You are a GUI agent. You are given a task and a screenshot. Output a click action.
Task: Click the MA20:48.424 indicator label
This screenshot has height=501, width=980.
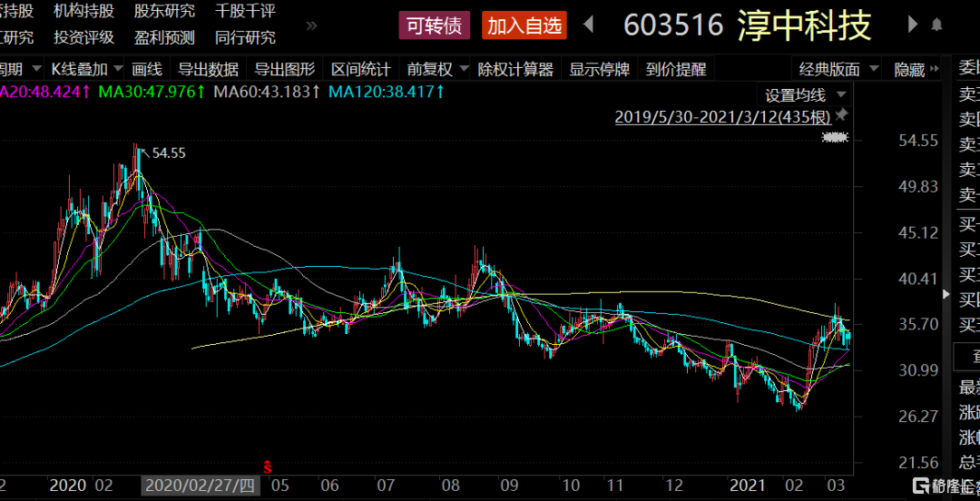pos(45,93)
